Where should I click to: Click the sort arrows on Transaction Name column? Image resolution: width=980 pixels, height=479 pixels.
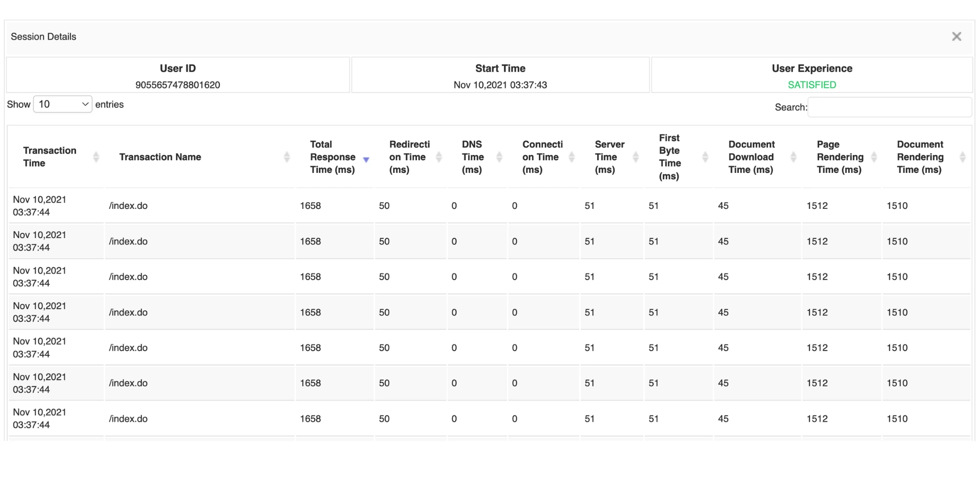pyautogui.click(x=287, y=157)
